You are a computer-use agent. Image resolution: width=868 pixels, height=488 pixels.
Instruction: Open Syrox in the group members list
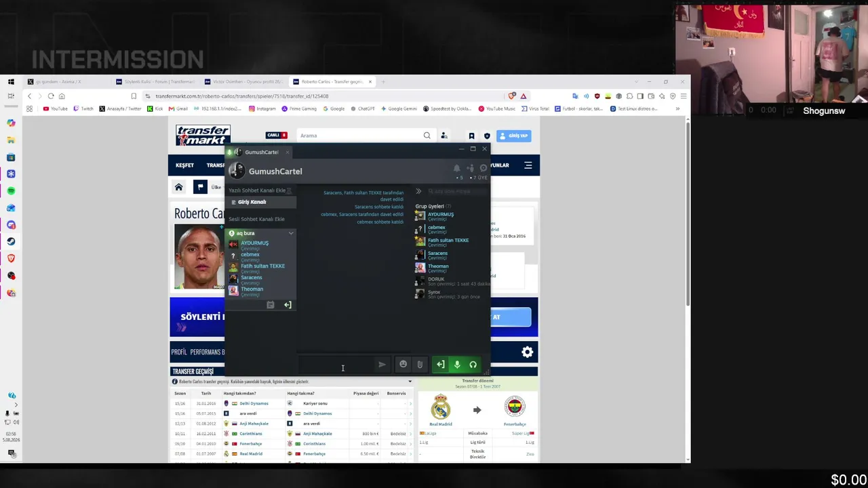[434, 292]
